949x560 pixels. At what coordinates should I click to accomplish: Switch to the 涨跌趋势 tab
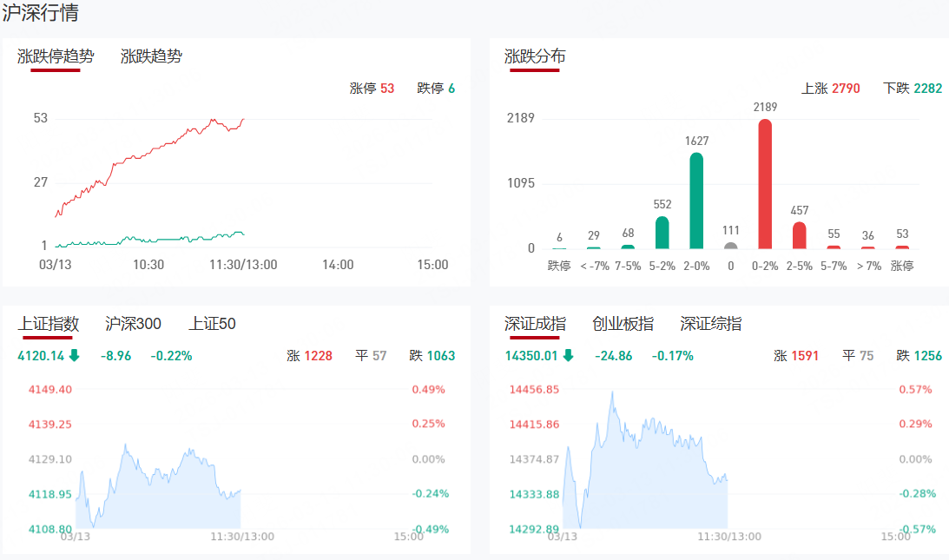point(151,56)
